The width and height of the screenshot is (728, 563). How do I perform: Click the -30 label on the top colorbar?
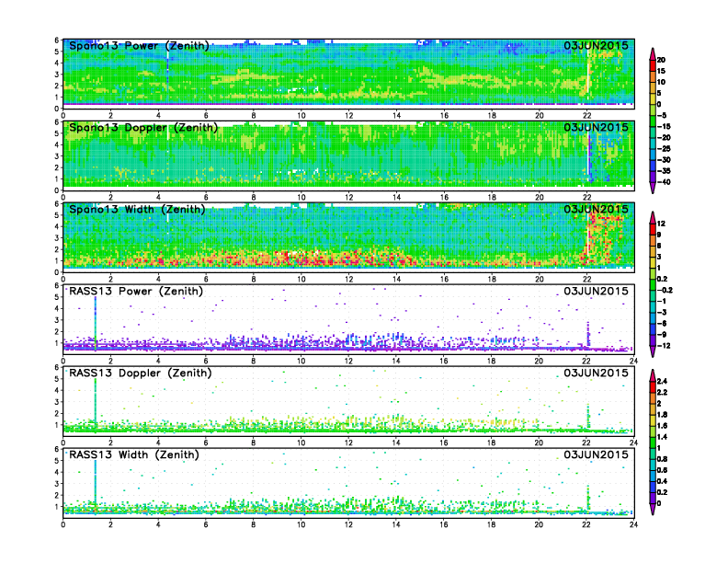[664, 160]
